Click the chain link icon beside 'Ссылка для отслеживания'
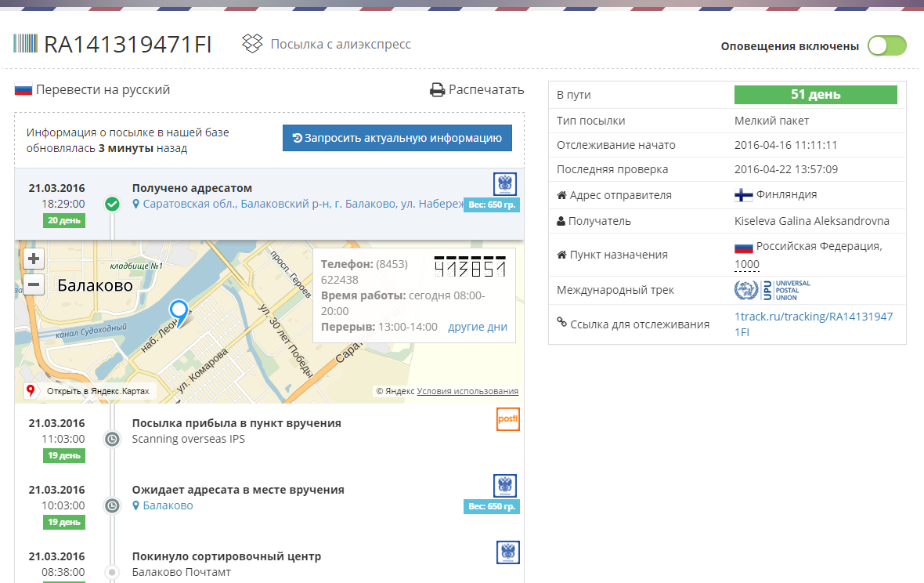The width and height of the screenshot is (924, 583). point(561,322)
